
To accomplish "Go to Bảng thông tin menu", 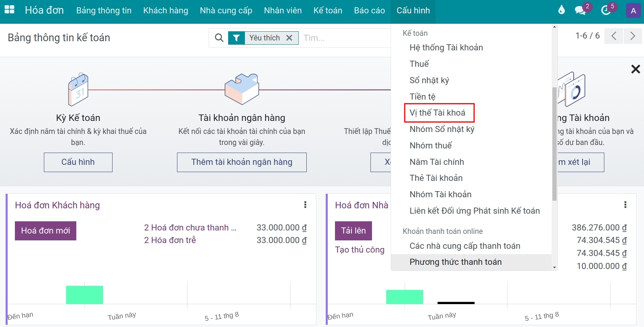I will click(104, 11).
